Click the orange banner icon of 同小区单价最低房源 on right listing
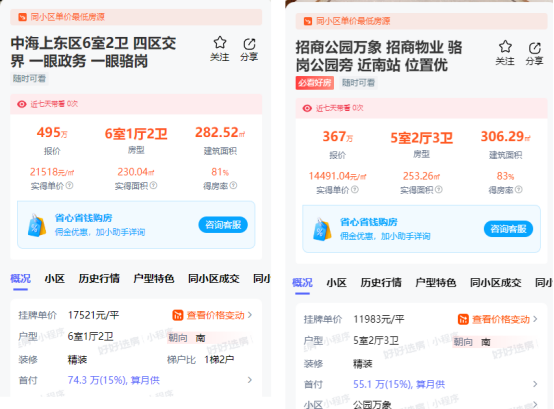The image size is (554, 409). pos(308,21)
